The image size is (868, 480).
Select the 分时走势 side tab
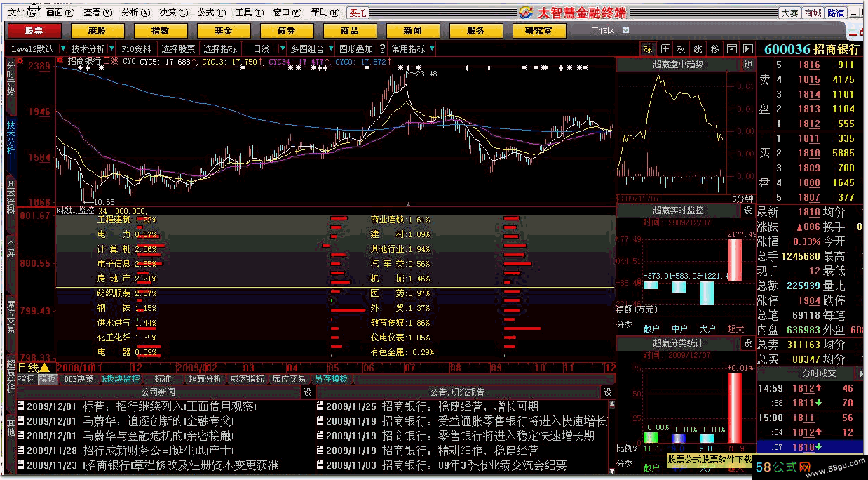tap(11, 79)
